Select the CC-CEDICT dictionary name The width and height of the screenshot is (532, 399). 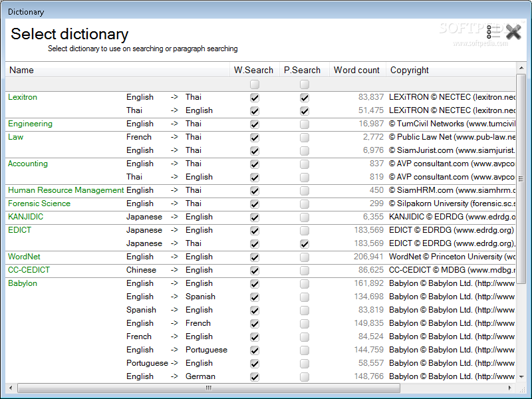point(29,270)
